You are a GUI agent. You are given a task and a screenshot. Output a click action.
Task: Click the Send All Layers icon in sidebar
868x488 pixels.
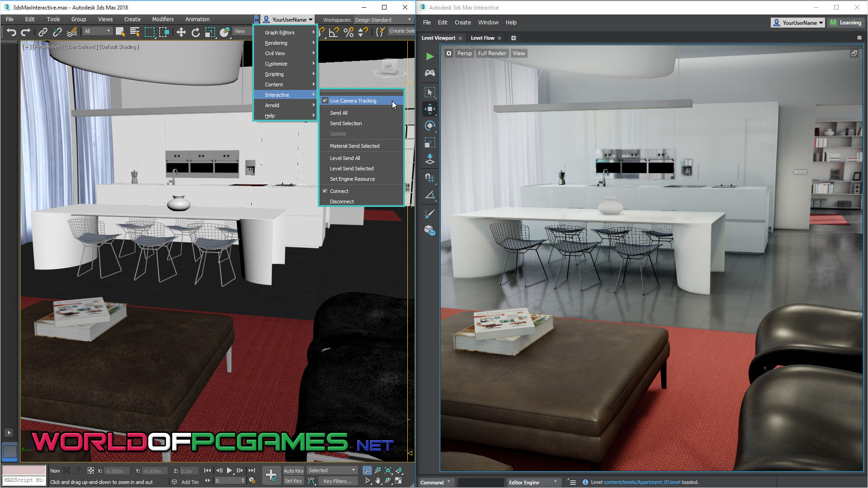pos(430,160)
